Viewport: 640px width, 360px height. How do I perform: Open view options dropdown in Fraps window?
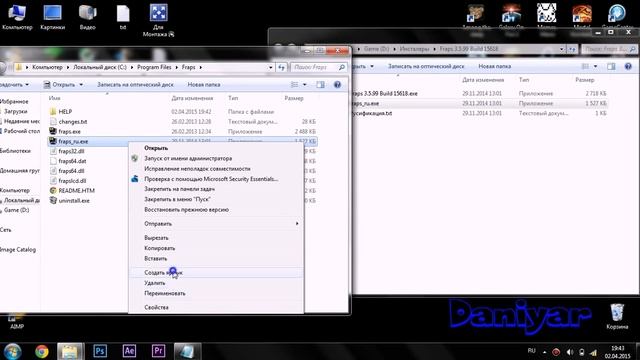tap(304, 84)
